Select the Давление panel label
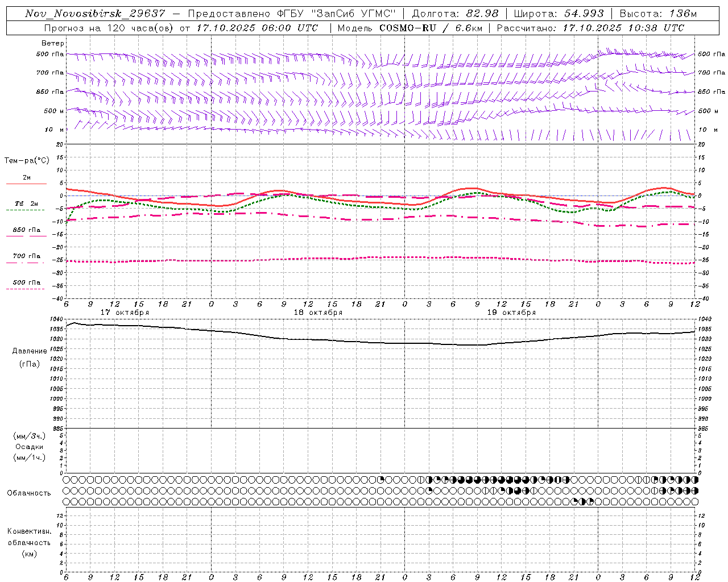 (30, 351)
